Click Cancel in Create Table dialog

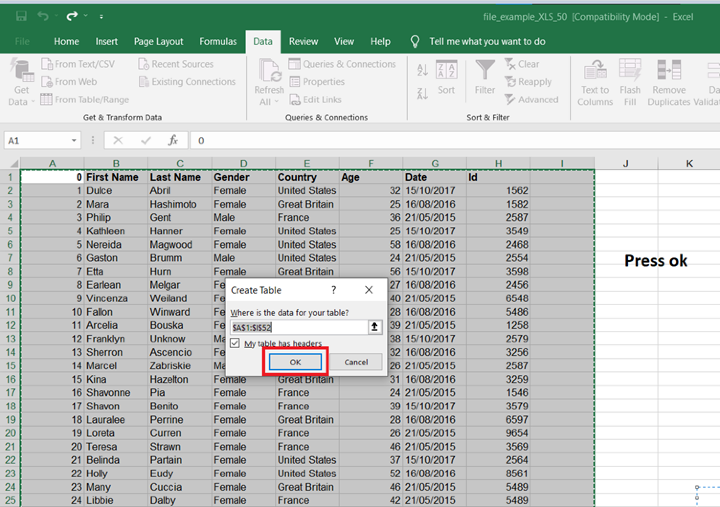356,362
